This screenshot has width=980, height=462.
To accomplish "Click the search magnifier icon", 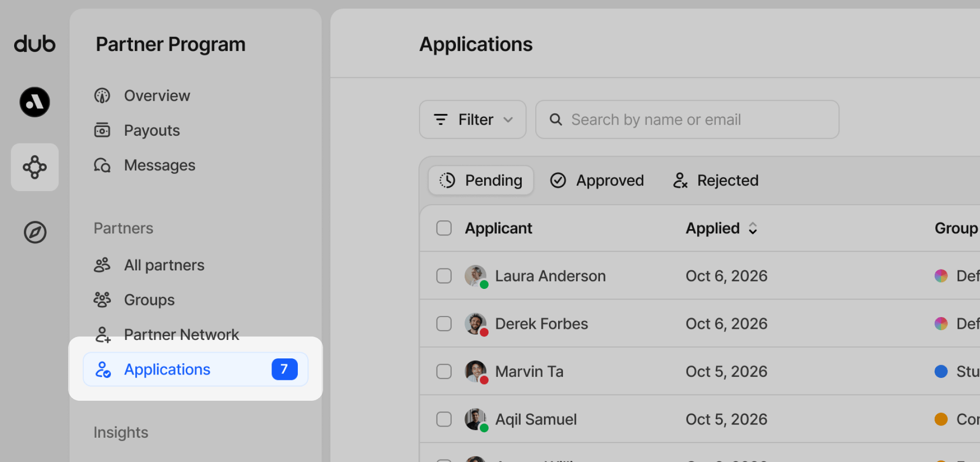I will point(556,120).
